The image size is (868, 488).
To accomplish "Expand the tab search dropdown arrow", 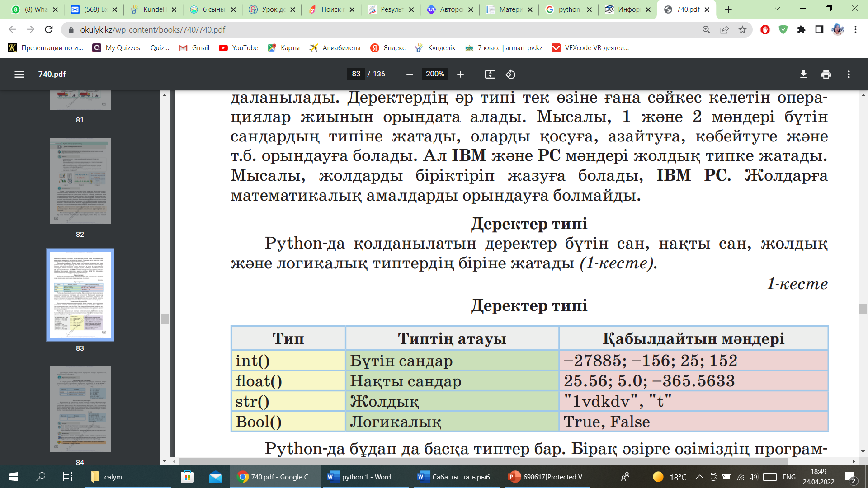I will pos(777,9).
